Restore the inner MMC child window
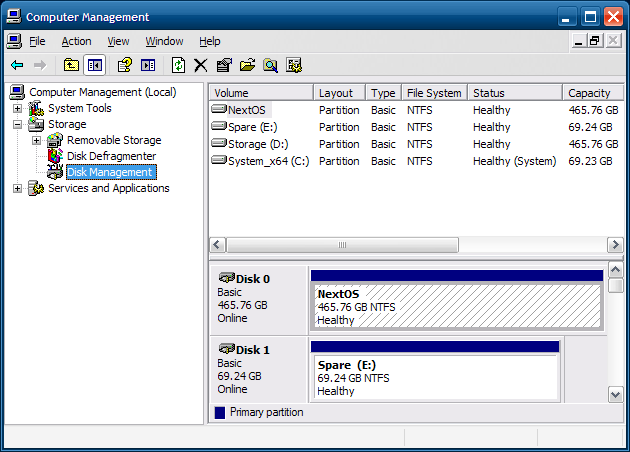 (x=595, y=41)
